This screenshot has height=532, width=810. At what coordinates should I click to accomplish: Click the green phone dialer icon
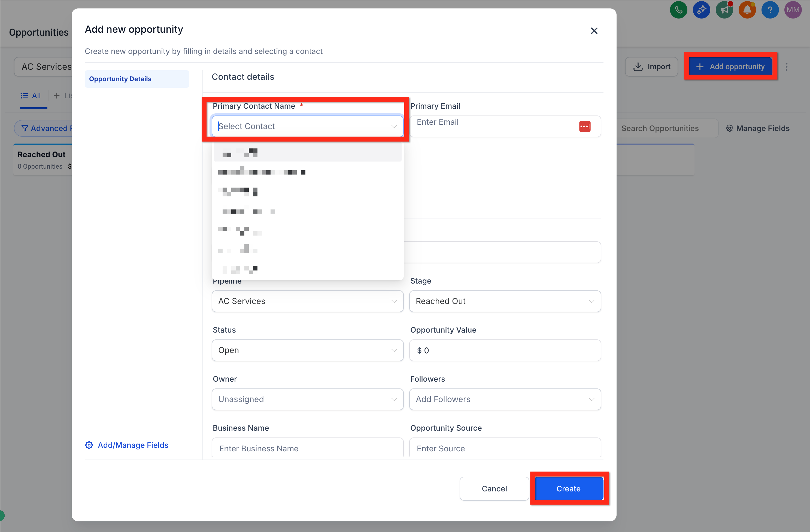click(678, 10)
